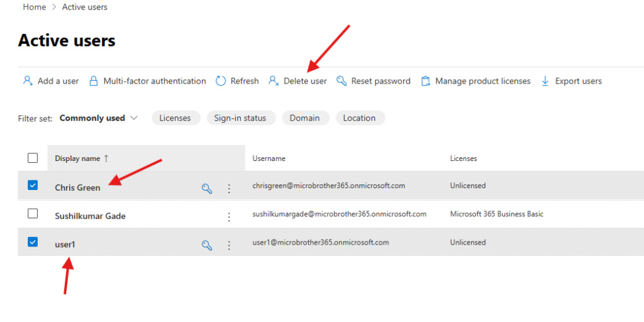Open Multi-factor authentication lock icon
Screen dimensions: 644x322
[x=94, y=81]
